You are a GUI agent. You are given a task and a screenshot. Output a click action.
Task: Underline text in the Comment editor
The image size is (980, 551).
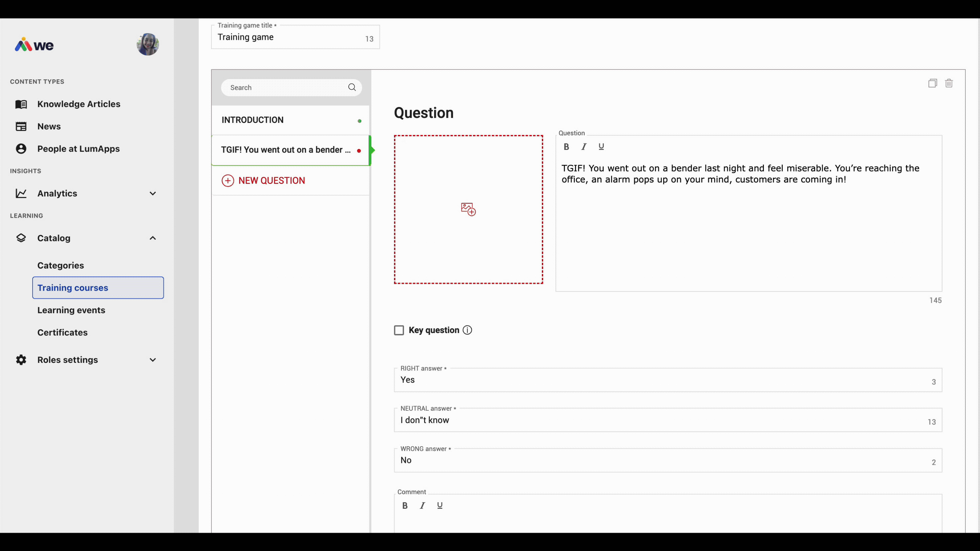click(x=440, y=505)
